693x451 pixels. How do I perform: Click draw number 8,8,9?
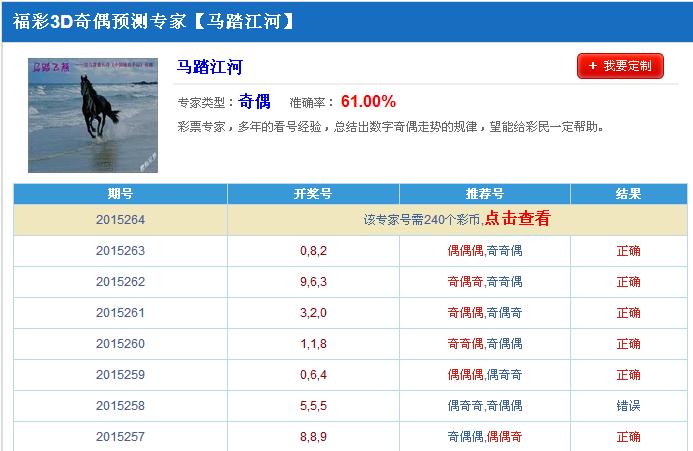point(313,436)
